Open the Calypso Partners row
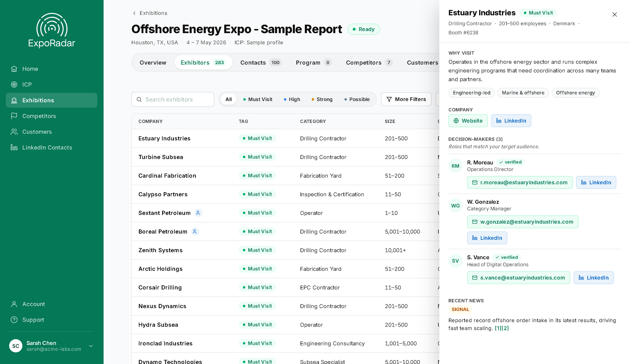The image size is (630, 364). coord(285,194)
